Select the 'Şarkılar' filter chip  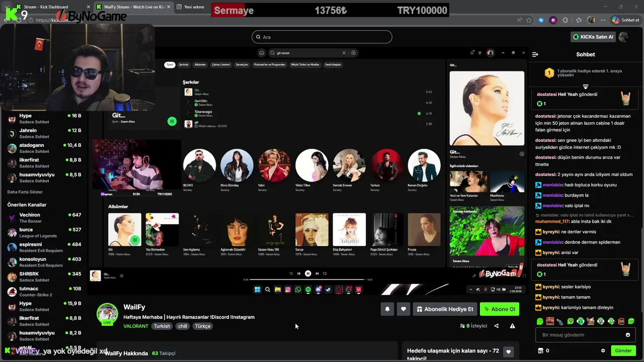(184, 65)
